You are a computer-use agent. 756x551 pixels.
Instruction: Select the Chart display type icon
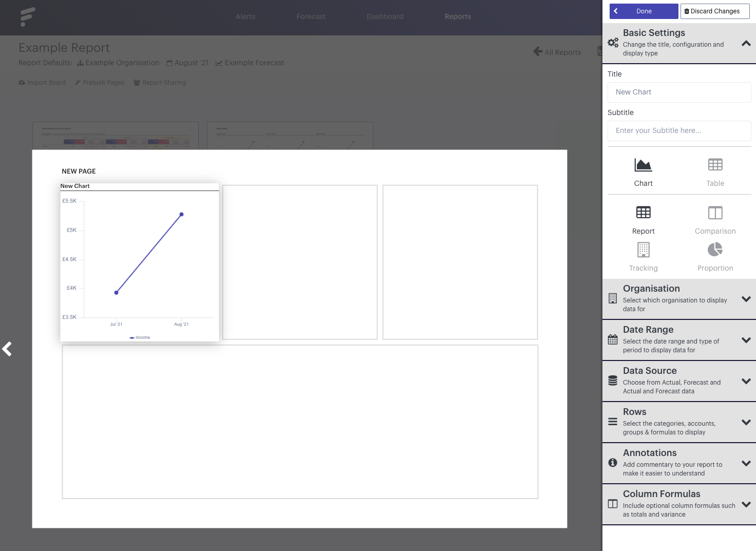pos(643,165)
